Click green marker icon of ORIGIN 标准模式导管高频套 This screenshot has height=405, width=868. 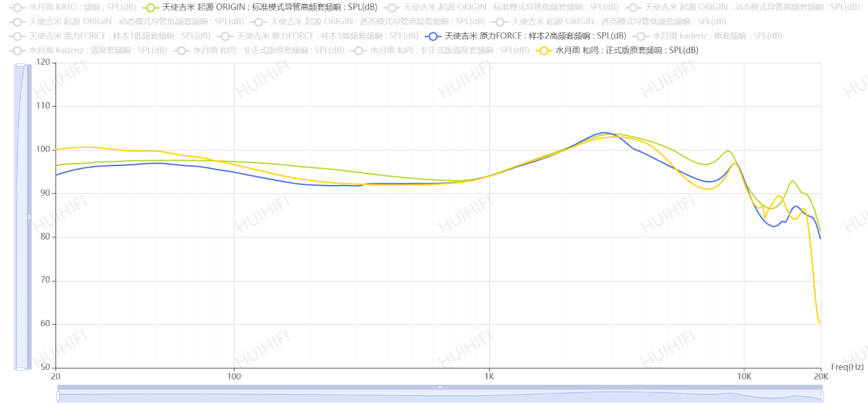152,7
